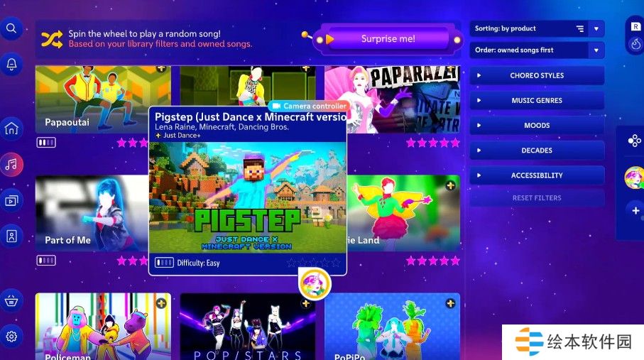This screenshot has width=644, height=360.
Task: Expand the Accessibility filter section
Action: [x=537, y=175]
